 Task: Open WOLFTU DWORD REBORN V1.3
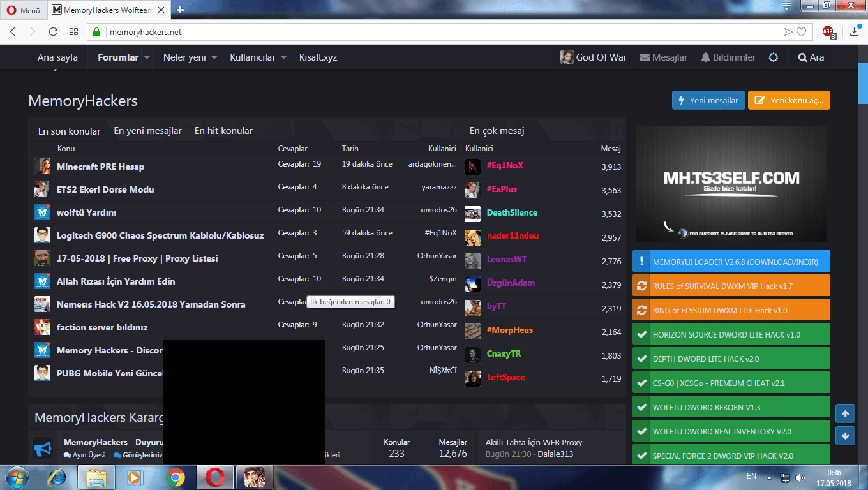click(731, 407)
